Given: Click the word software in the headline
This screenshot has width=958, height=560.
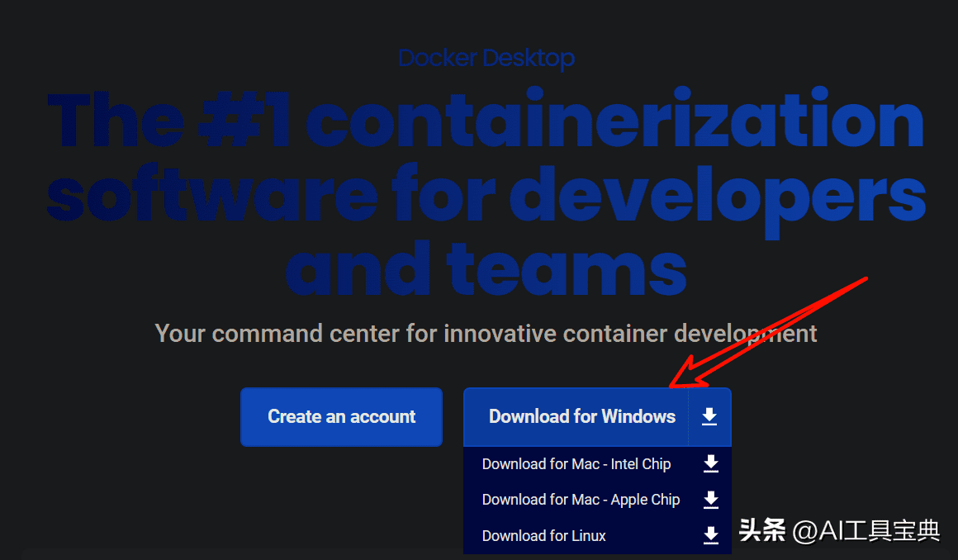Looking at the screenshot, I should pyautogui.click(x=211, y=195).
